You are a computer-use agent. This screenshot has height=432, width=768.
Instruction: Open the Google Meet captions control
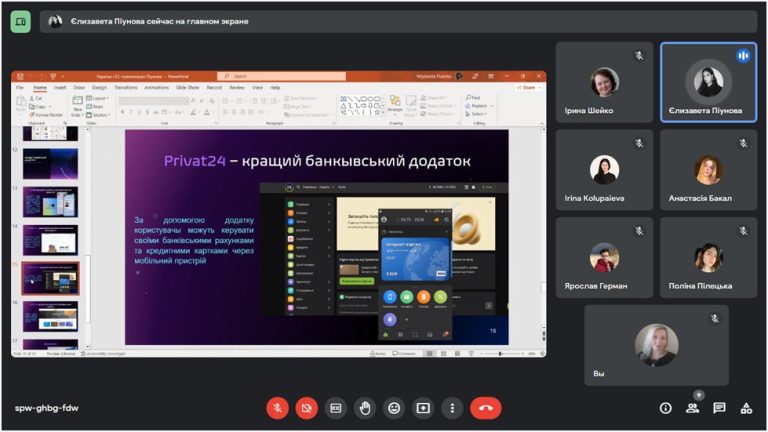(336, 408)
